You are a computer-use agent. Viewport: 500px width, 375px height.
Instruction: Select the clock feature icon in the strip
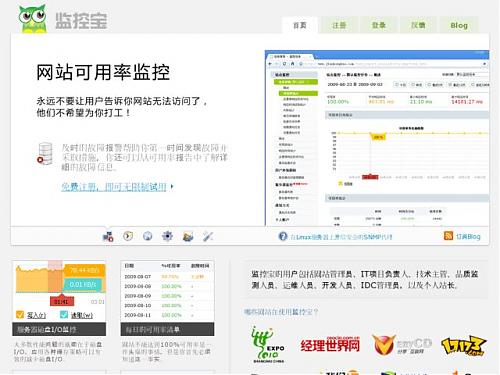point(128,236)
